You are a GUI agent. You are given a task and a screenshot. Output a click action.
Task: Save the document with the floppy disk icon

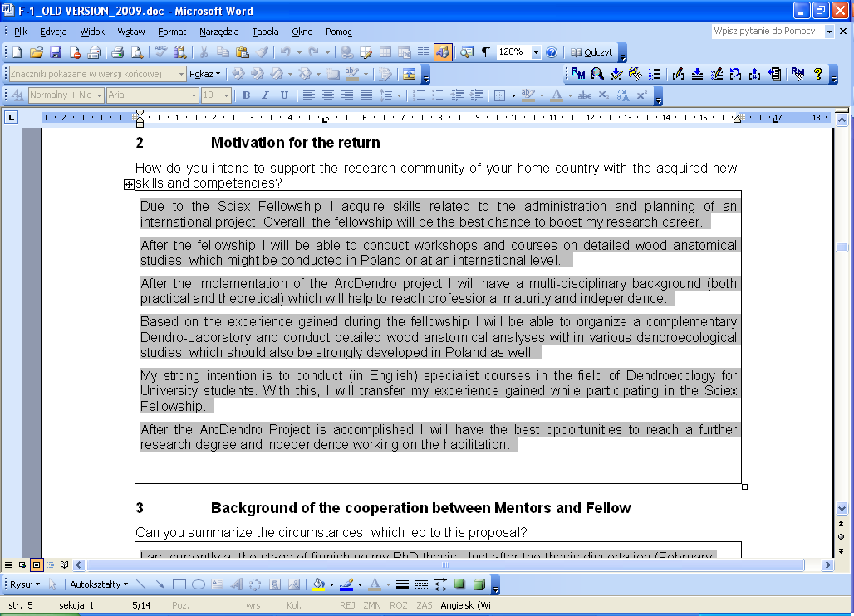click(56, 52)
